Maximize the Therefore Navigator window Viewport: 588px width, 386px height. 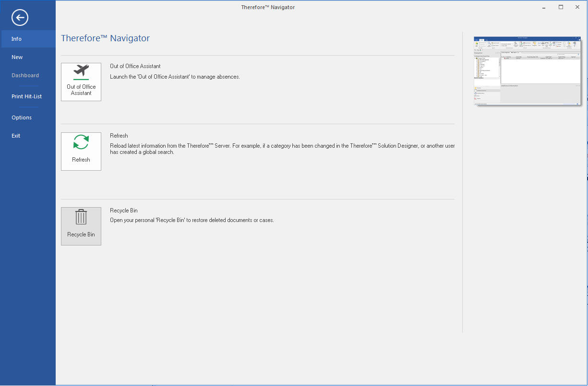pos(560,7)
